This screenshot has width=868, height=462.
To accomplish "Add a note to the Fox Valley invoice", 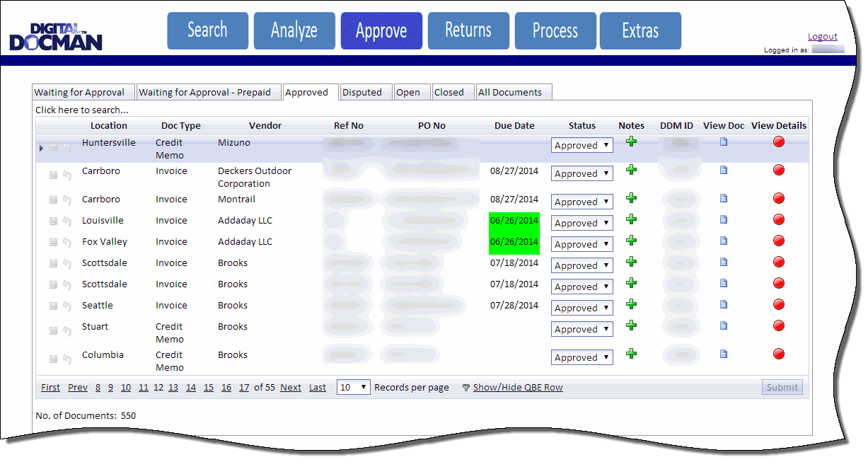I will (x=631, y=241).
